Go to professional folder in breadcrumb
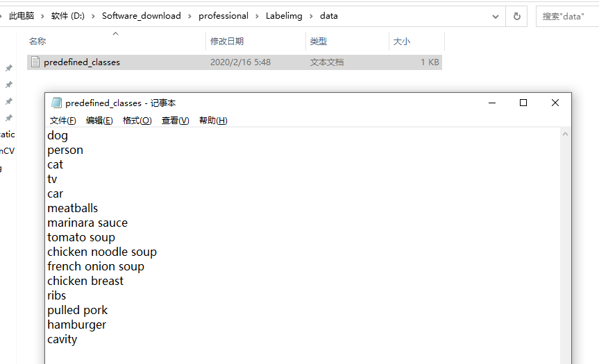599x364 pixels. 223,16
